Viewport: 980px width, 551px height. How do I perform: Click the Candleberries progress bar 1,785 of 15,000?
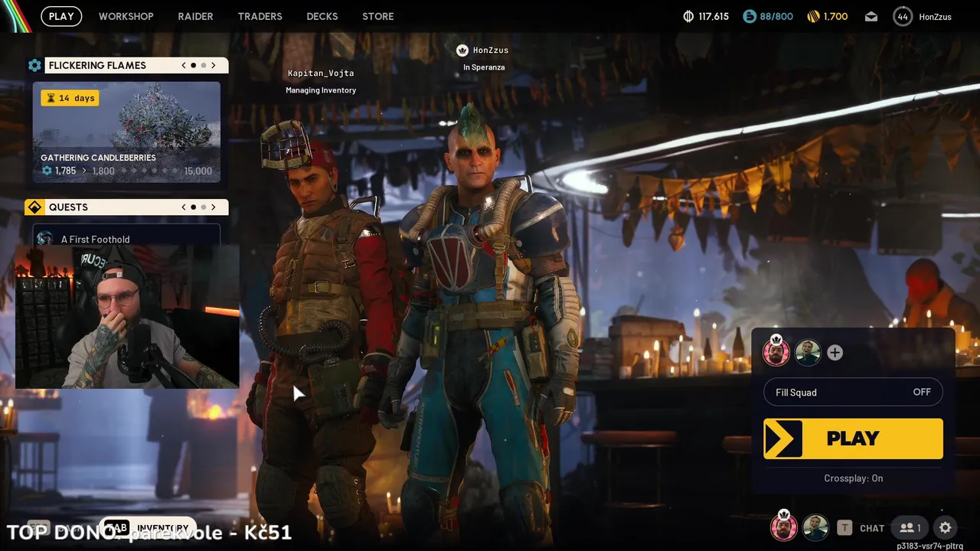coord(126,171)
